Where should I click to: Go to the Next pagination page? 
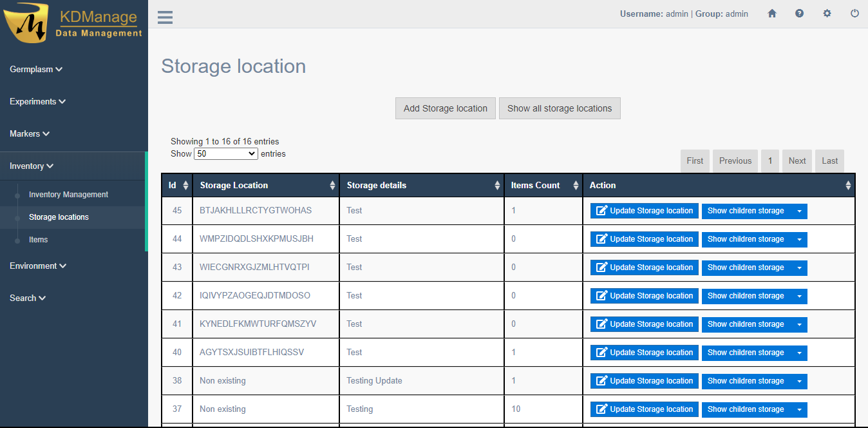[x=797, y=161]
